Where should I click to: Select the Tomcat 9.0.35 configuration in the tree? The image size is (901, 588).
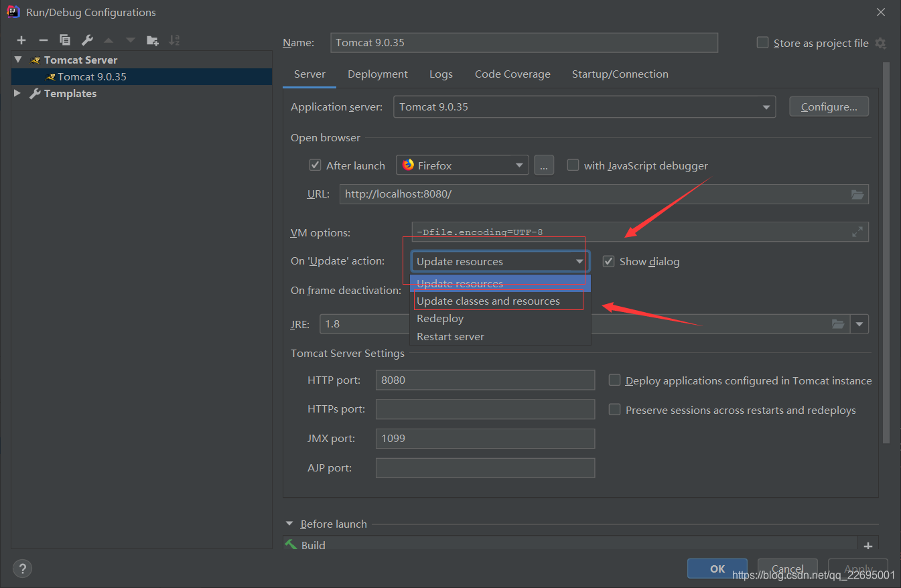click(141, 76)
